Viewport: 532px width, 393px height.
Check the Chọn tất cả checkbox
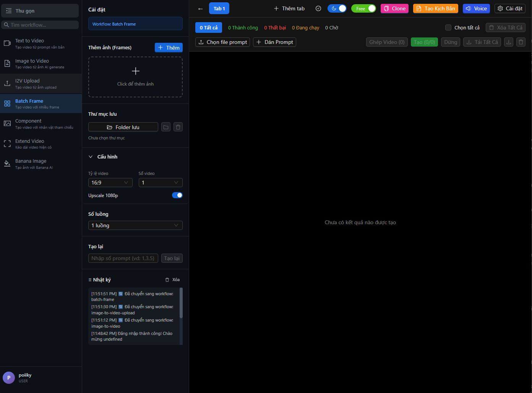pyautogui.click(x=448, y=27)
